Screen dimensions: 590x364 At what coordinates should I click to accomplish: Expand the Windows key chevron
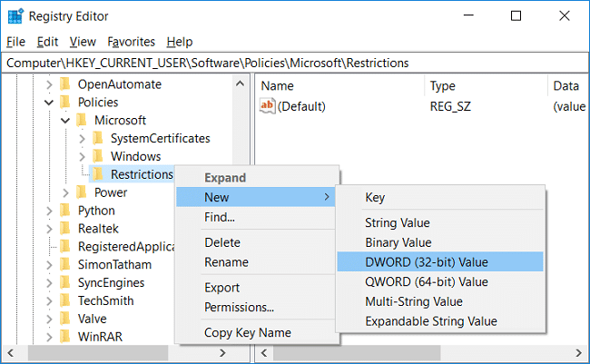tap(82, 156)
